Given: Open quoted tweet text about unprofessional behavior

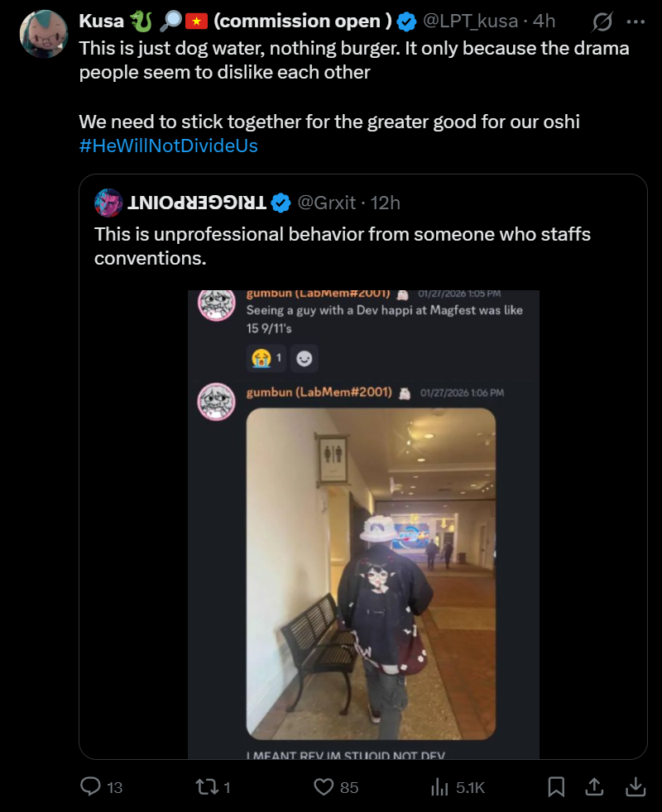Looking at the screenshot, I should click(342, 246).
